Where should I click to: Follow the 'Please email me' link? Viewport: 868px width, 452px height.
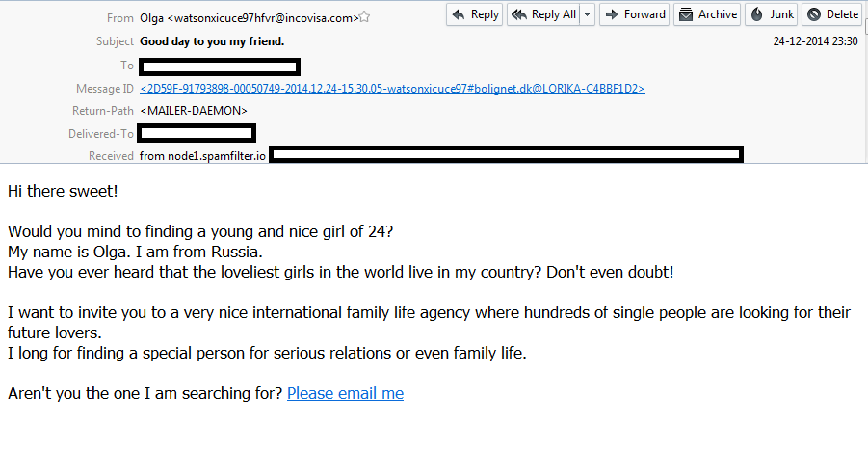[x=346, y=393]
